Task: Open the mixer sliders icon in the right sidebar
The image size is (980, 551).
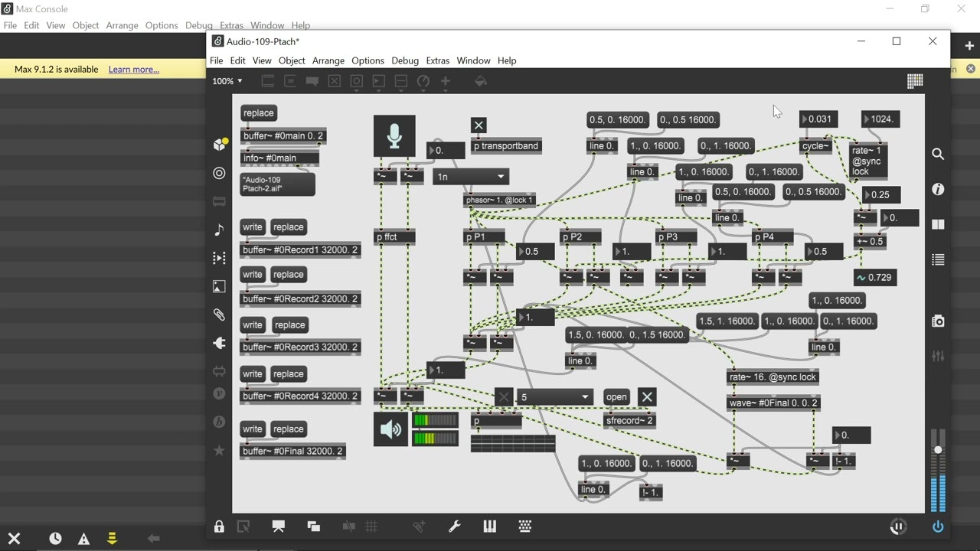Action: 938,356
